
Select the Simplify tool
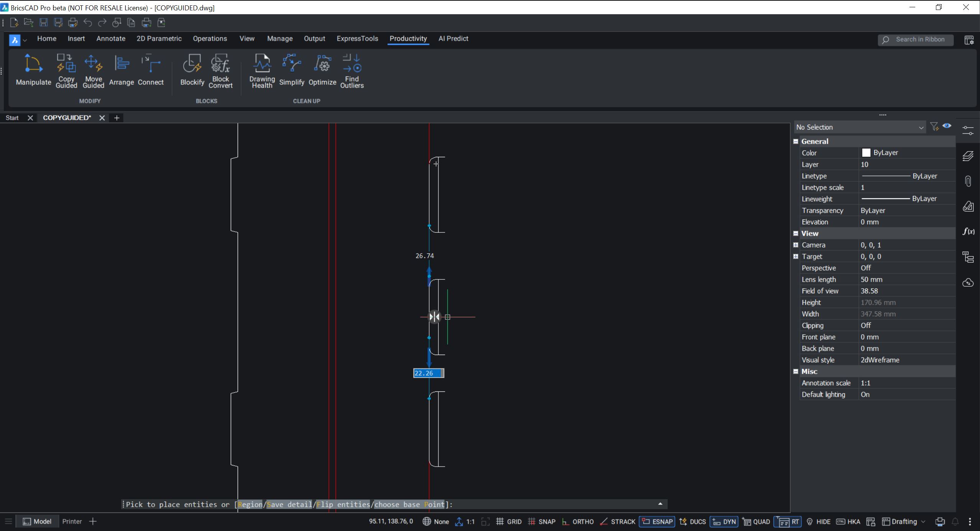(x=292, y=71)
